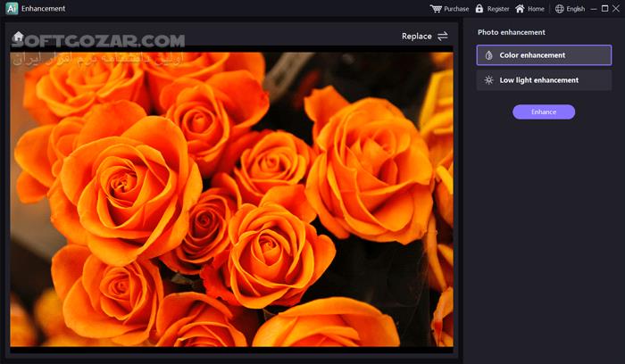This screenshot has width=625, height=364.
Task: Maximize the Enhancement window
Action: point(604,8)
